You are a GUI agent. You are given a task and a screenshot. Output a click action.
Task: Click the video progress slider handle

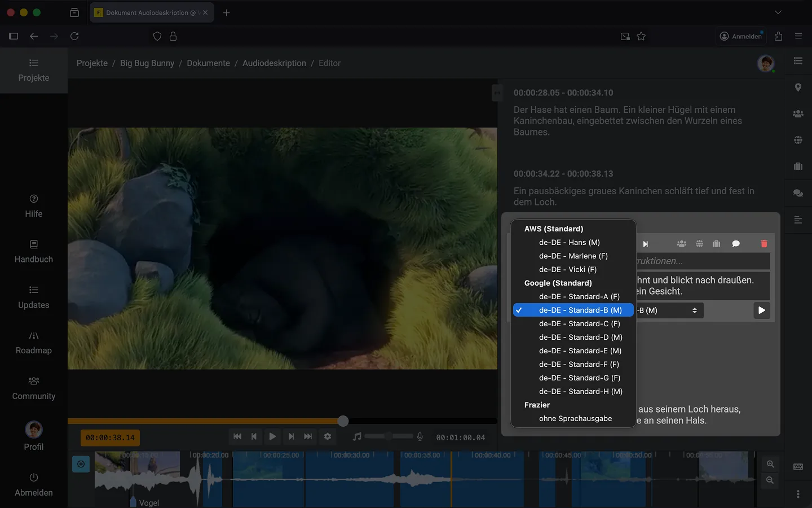pos(343,421)
